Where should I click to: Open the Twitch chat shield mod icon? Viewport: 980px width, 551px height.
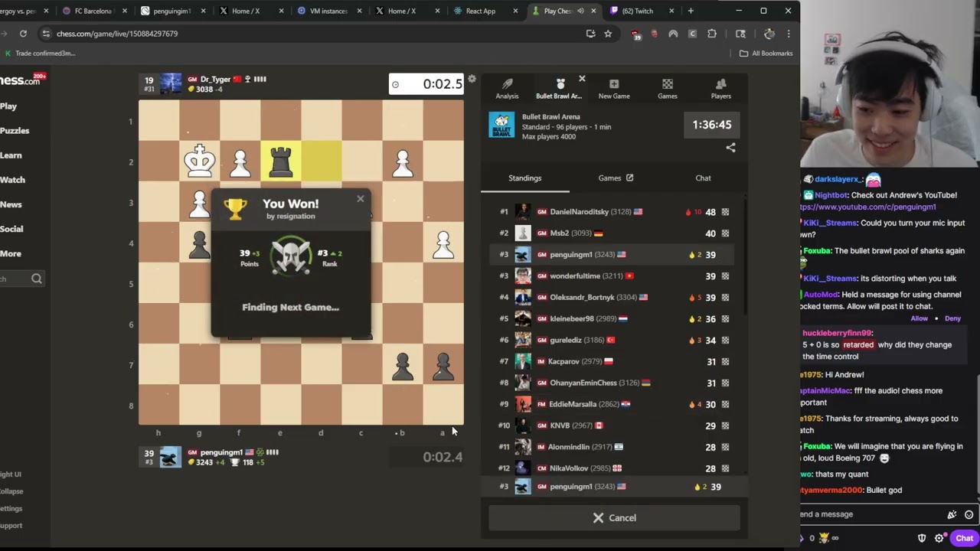tap(922, 538)
